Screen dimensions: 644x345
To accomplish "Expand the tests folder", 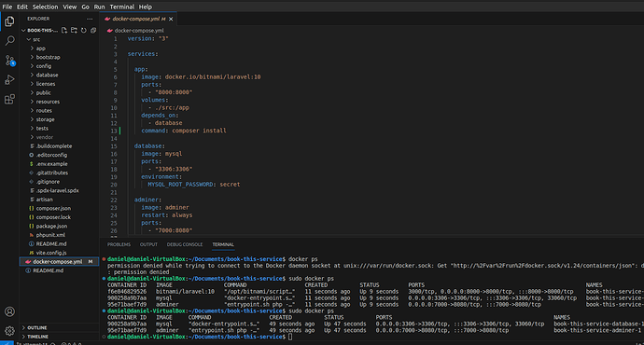I will pos(60,129).
